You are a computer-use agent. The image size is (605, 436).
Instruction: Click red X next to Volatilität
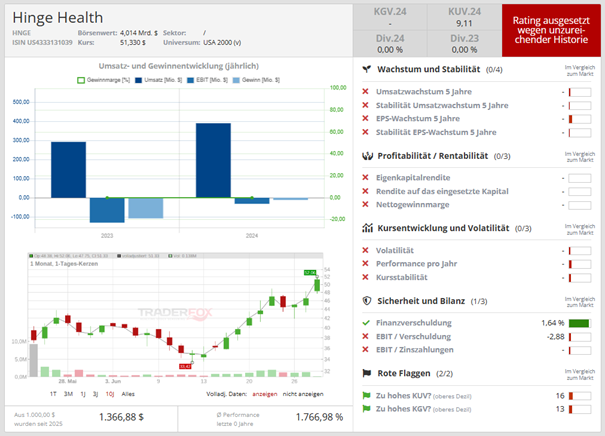click(365, 250)
